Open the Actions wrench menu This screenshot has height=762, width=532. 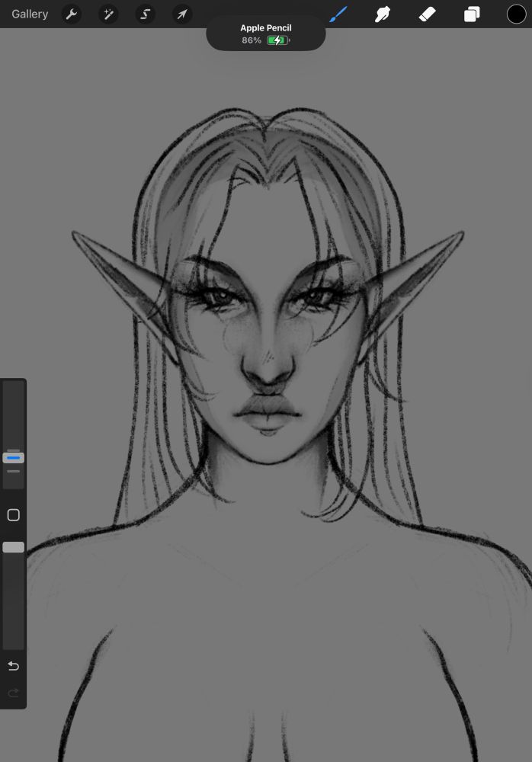[x=72, y=14]
